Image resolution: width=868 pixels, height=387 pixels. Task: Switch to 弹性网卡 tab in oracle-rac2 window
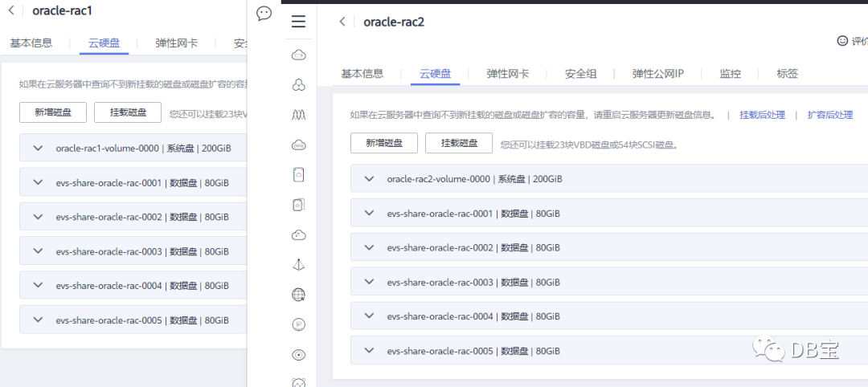tap(508, 74)
